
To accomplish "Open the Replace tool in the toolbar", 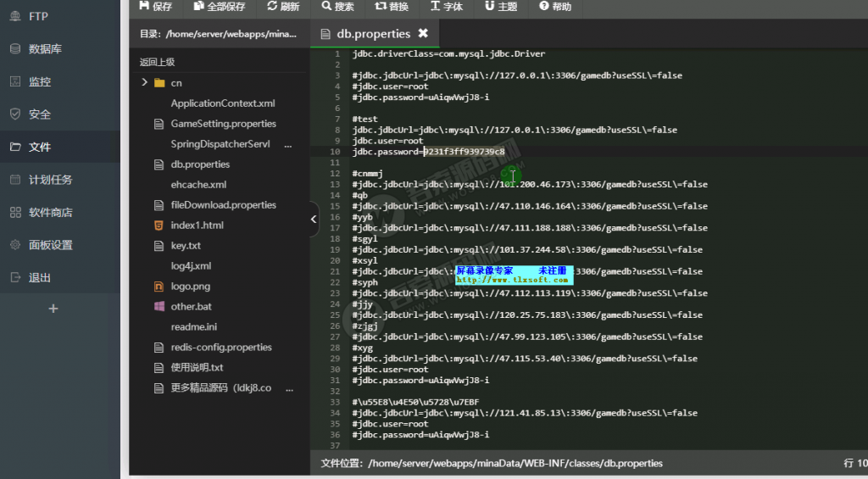I will pyautogui.click(x=392, y=7).
